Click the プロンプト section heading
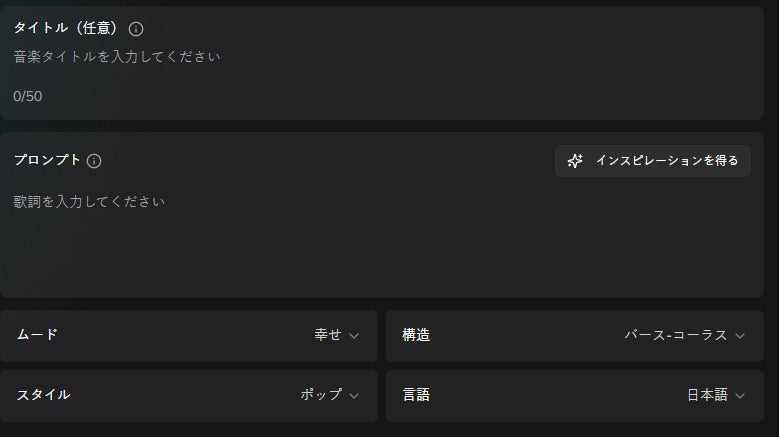The width and height of the screenshot is (779, 437). [47, 160]
